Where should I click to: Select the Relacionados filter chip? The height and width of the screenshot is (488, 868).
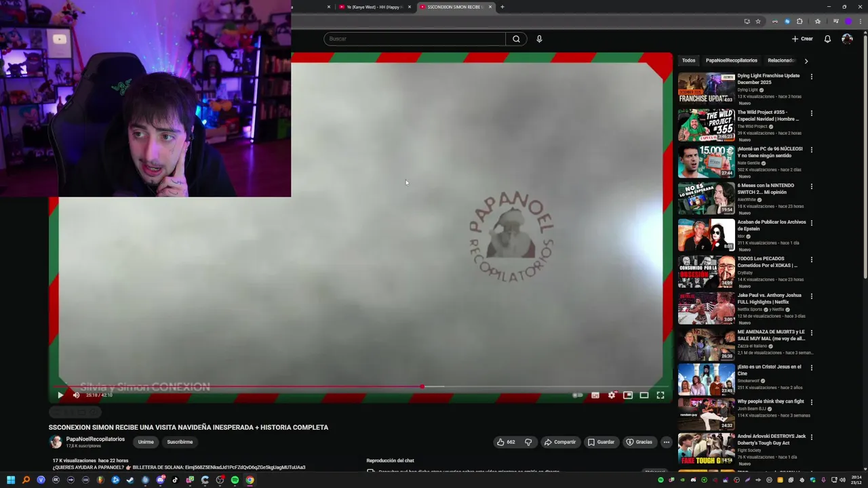pos(783,60)
